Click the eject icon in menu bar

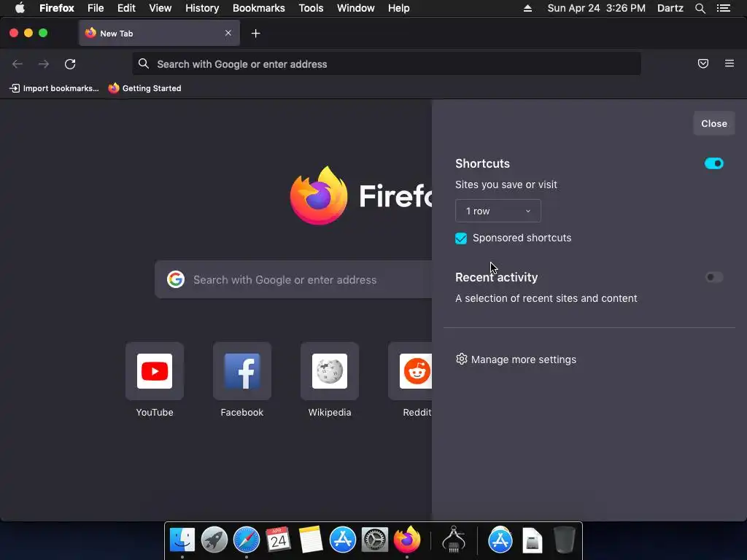pos(527,8)
